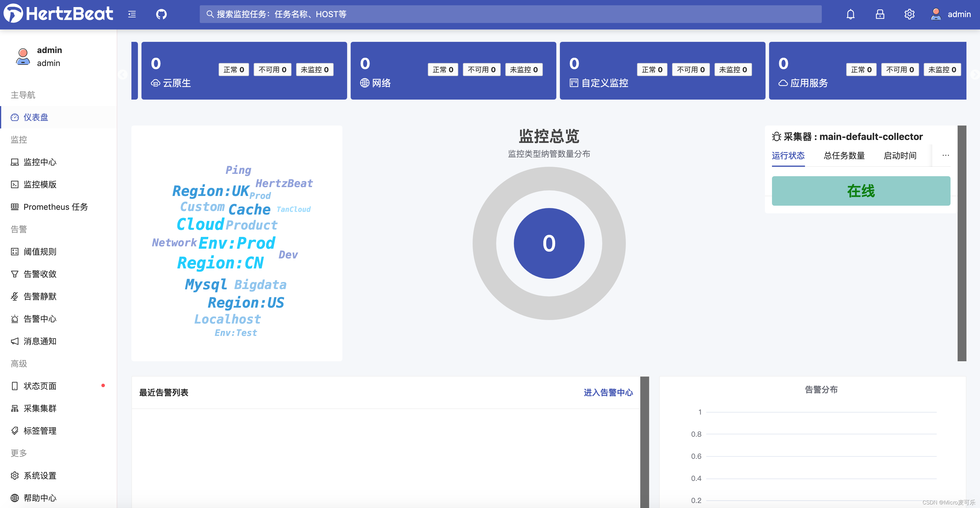
Task: Click the carousel previous arrow on left
Action: (x=123, y=75)
